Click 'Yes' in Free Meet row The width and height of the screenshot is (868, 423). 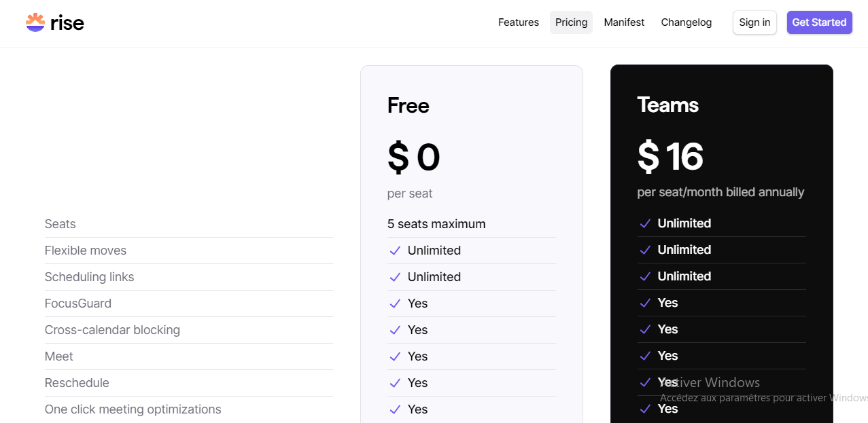[418, 356]
